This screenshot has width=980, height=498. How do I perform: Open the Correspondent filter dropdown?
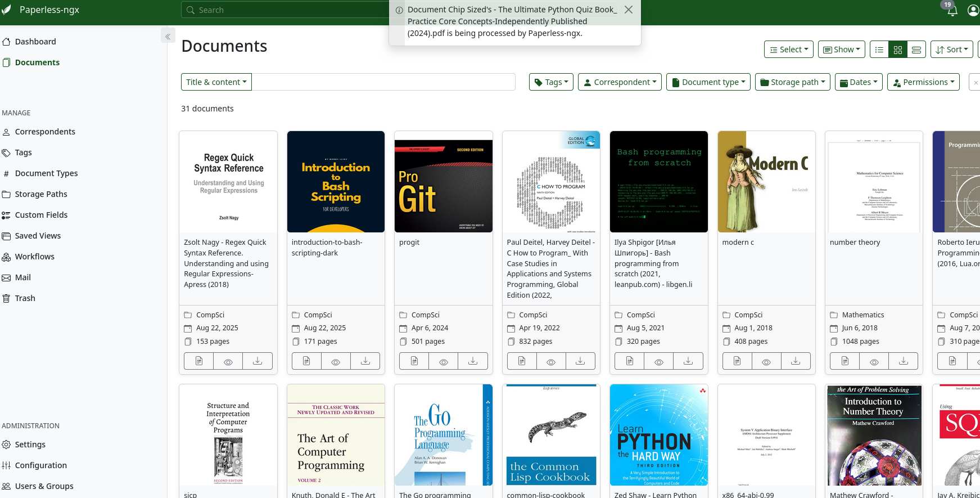(620, 82)
